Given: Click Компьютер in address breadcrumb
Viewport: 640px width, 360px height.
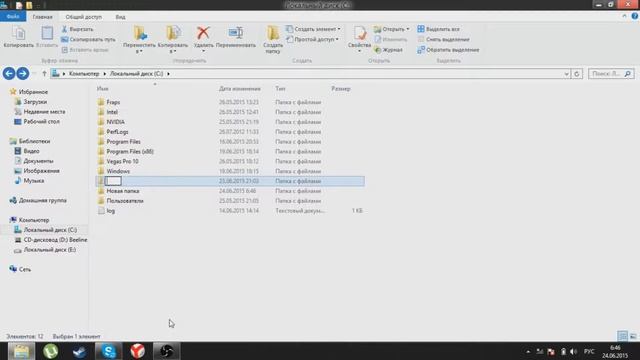Looking at the screenshot, I should [84, 74].
